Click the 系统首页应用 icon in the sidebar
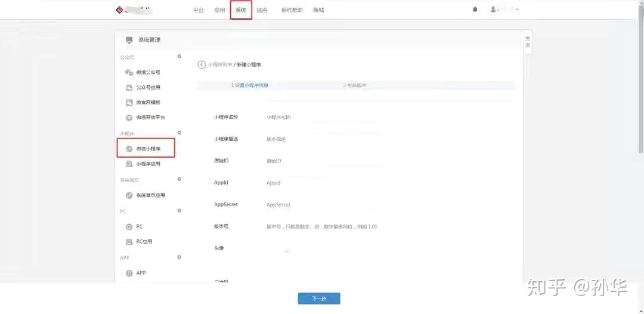The height and width of the screenshot is (314, 644). pos(129,195)
